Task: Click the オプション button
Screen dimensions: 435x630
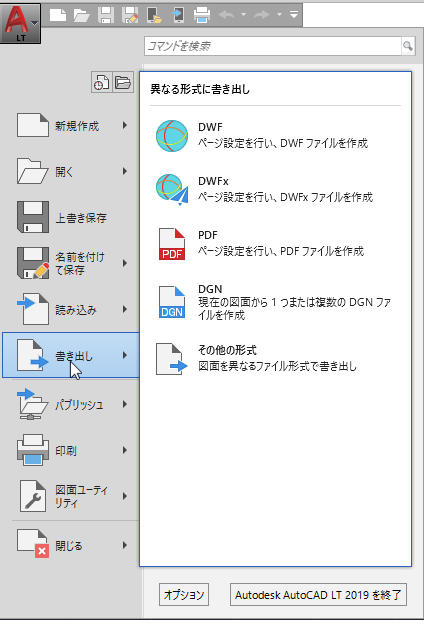Action: pyautogui.click(x=184, y=595)
